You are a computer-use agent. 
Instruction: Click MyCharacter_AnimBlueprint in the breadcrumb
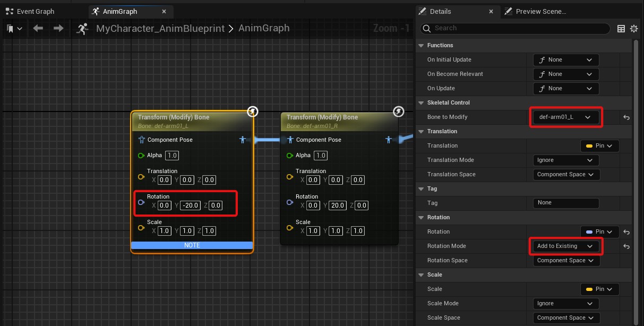160,29
